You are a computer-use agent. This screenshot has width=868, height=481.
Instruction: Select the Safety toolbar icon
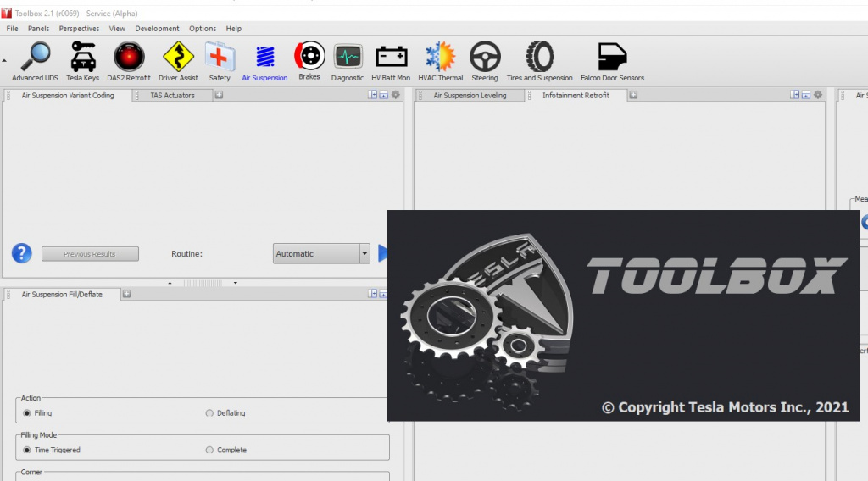(220, 62)
